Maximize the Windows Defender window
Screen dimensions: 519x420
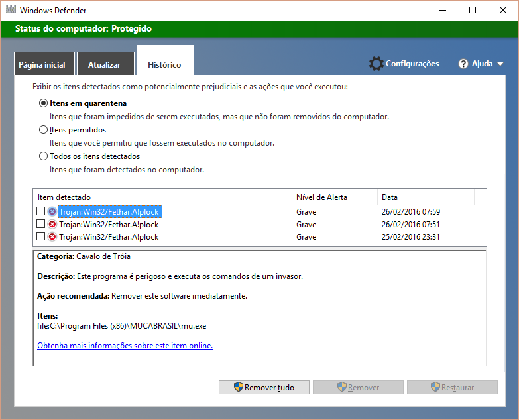point(473,10)
